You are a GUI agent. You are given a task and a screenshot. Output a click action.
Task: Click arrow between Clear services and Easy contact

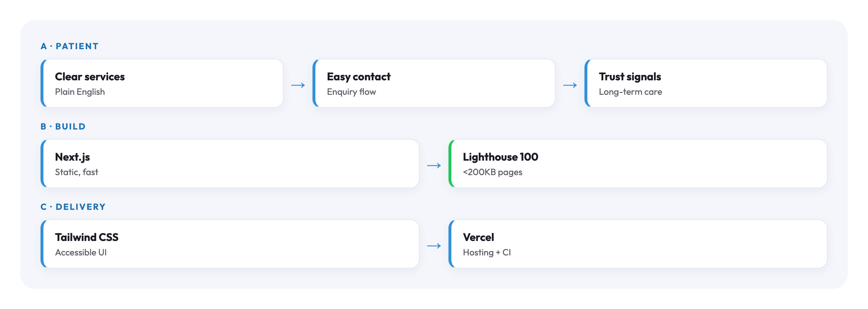click(298, 85)
